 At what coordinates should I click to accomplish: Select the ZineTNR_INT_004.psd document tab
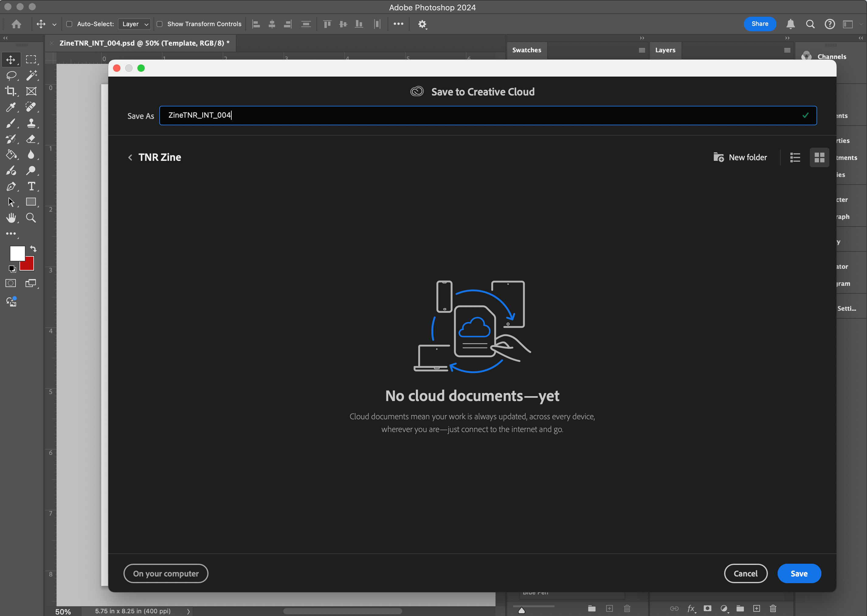(x=144, y=43)
